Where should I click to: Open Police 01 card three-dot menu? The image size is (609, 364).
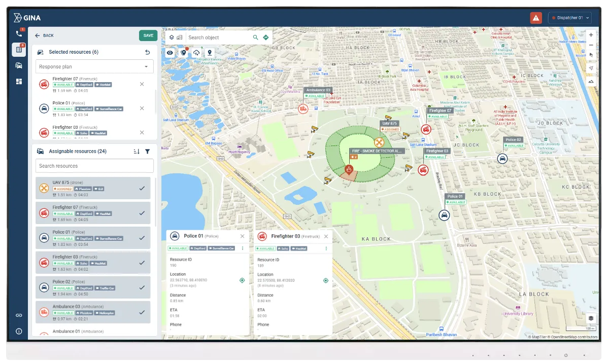242,248
